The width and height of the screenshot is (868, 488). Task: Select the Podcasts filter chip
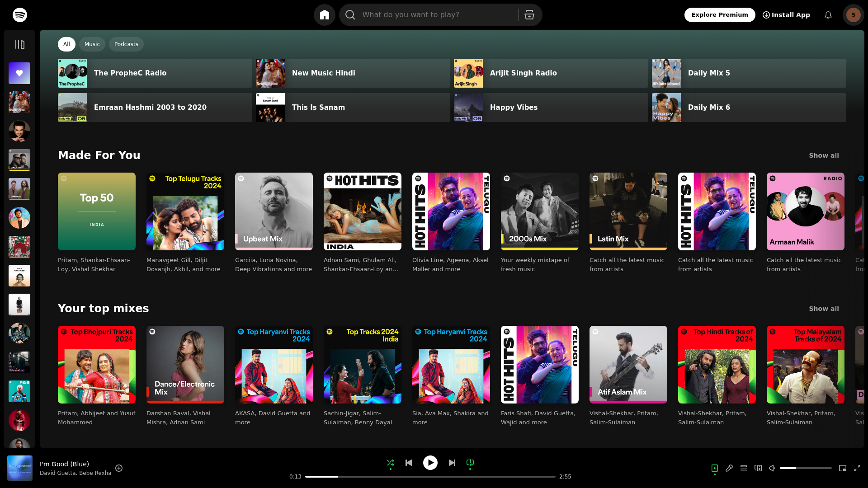coord(126,44)
